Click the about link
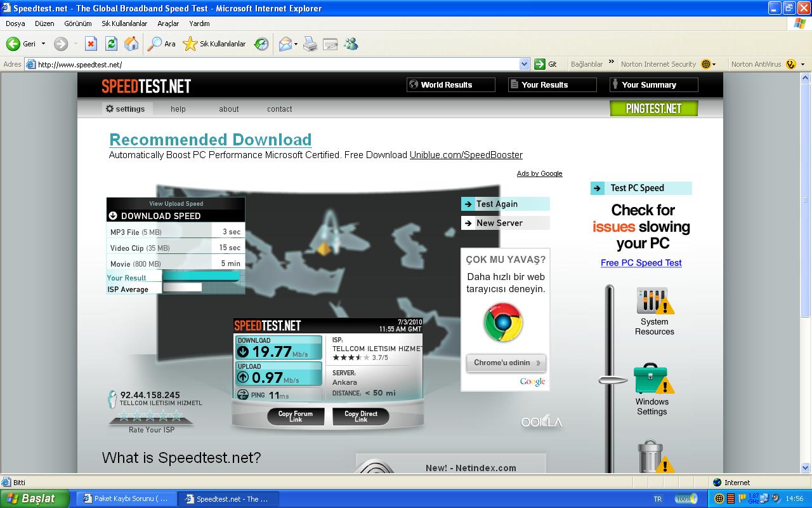This screenshot has width=812, height=508. [x=229, y=109]
